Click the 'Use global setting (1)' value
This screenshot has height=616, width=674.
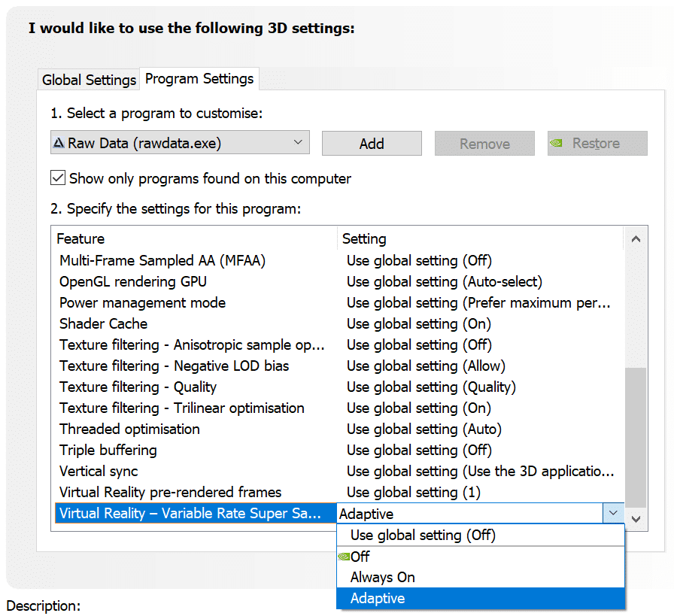[x=414, y=492]
